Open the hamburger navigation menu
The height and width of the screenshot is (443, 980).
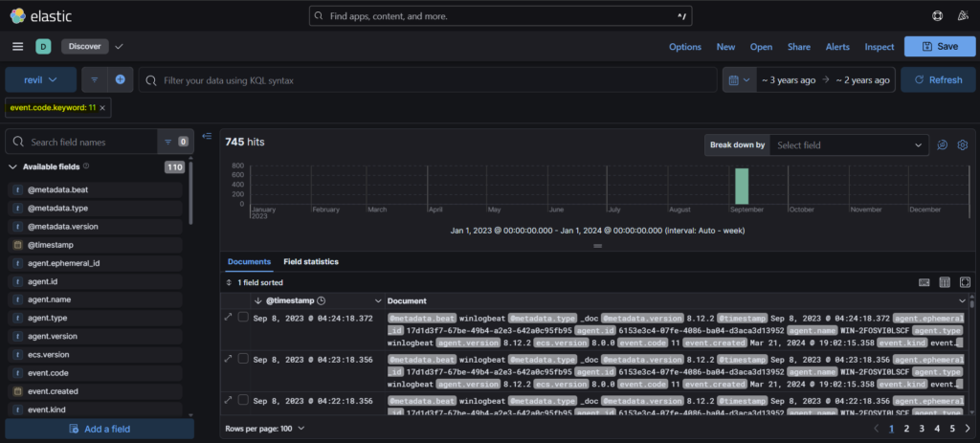point(17,46)
